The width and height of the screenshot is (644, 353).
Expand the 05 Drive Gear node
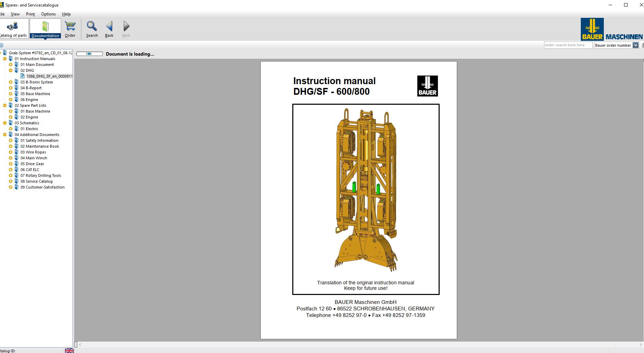point(11,164)
